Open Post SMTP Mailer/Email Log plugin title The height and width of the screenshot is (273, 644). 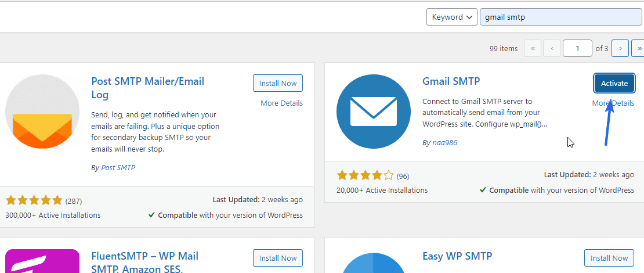click(x=147, y=88)
